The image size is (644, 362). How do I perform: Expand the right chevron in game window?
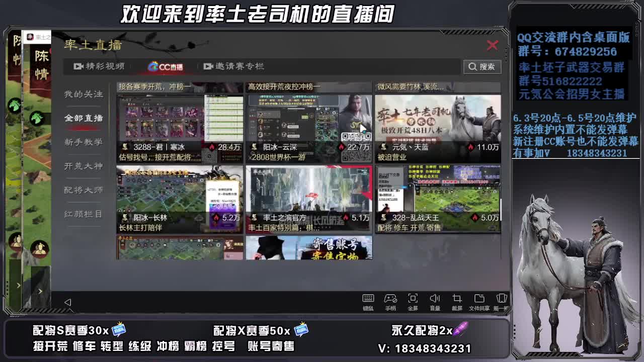point(40,291)
